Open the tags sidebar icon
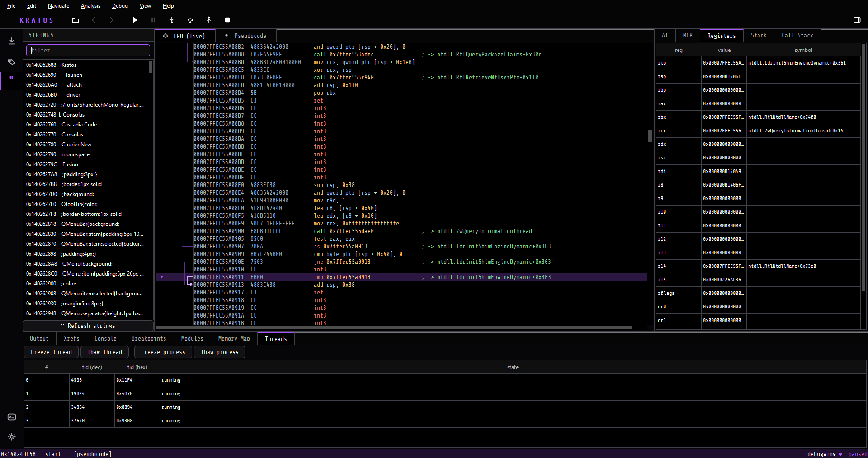Viewport: 868px width, 458px height. tap(12, 62)
